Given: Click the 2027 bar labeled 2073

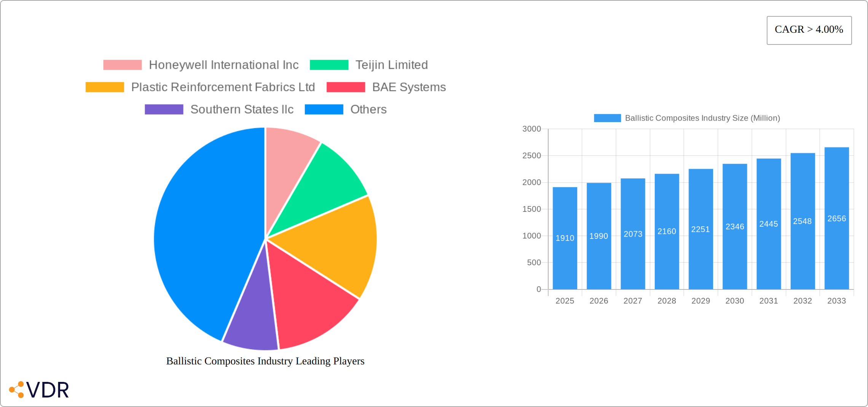Looking at the screenshot, I should coord(633,234).
